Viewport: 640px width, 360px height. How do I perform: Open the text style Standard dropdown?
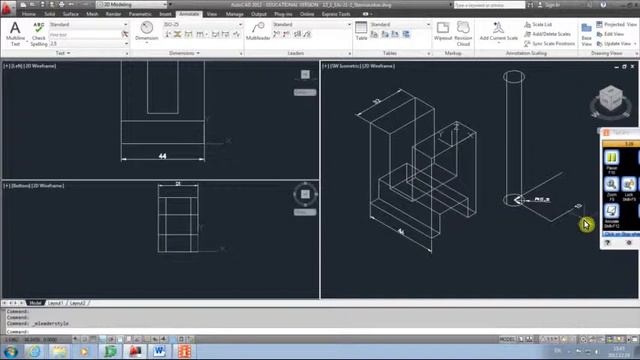[x=89, y=24]
